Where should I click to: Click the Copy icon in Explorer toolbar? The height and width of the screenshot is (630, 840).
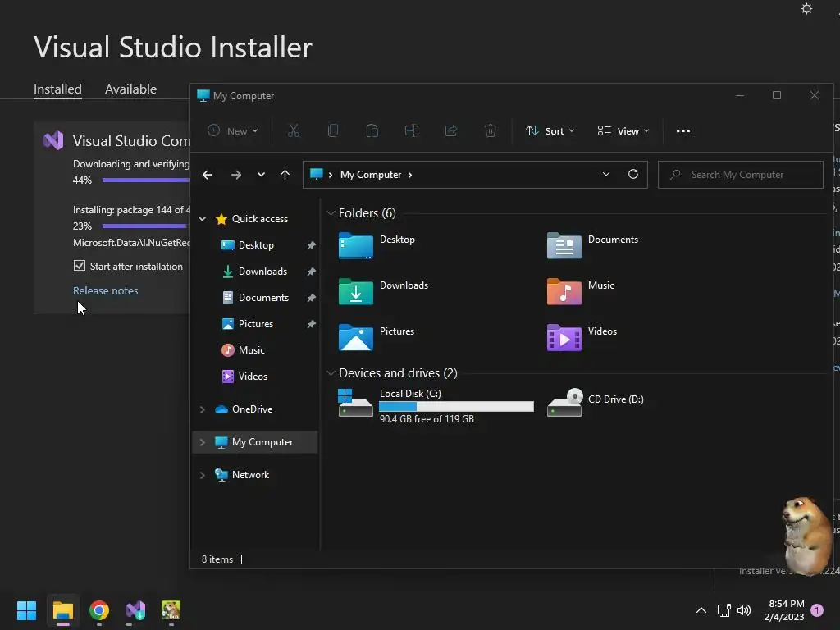(x=333, y=130)
